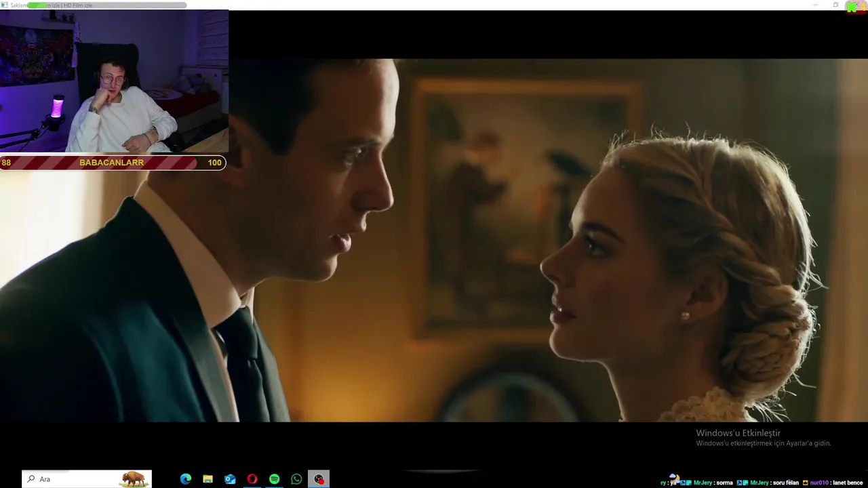
Task: Click the streamer webcam overlay
Action: 114,82
